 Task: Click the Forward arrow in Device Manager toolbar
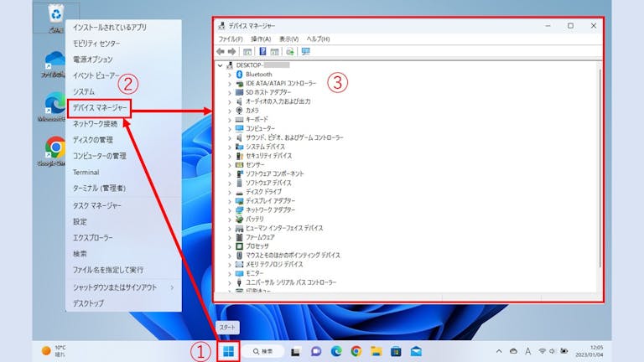231,51
